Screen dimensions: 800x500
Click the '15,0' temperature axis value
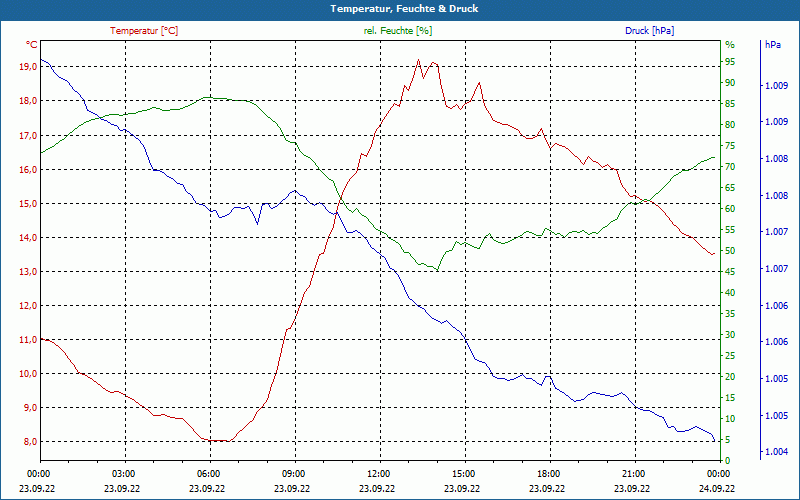tap(29, 204)
